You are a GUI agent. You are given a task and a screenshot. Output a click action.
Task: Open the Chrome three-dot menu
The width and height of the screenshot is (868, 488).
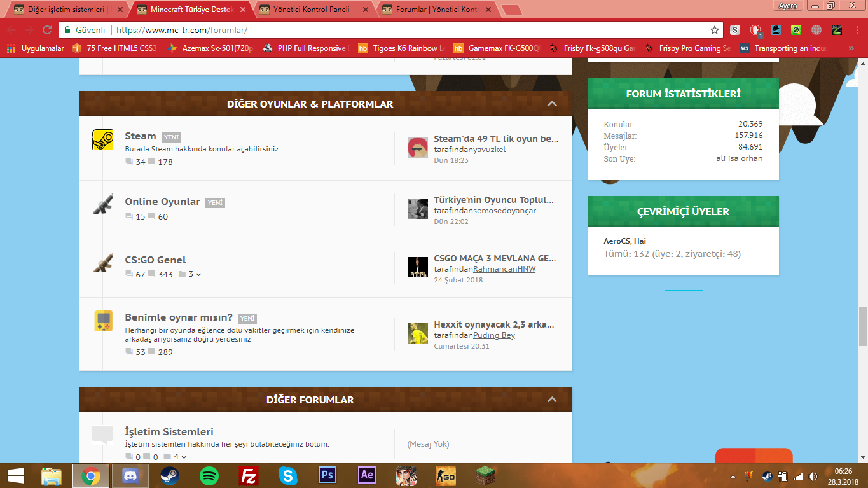856,30
